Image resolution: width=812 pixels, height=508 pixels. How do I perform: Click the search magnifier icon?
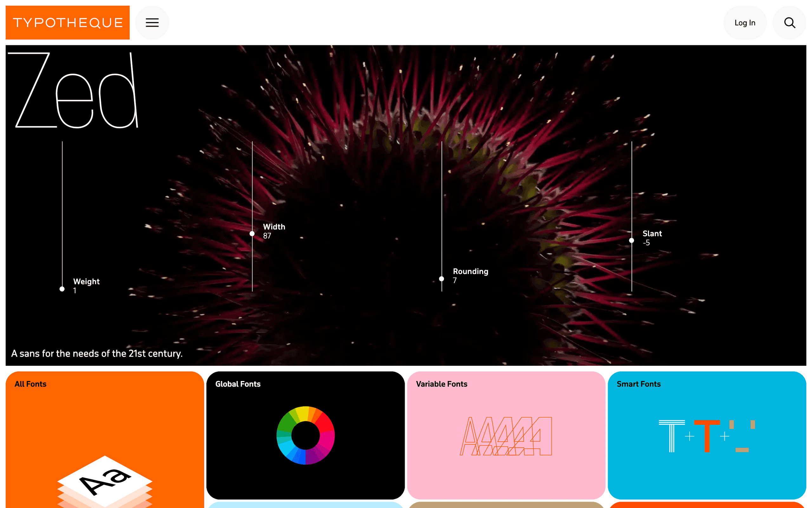click(x=789, y=23)
